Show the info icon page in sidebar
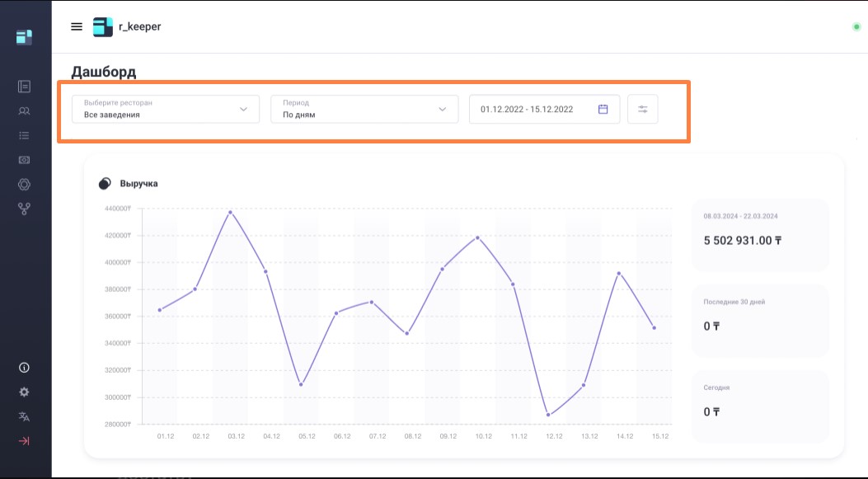Screen dimensions: 868x479 tap(25, 368)
